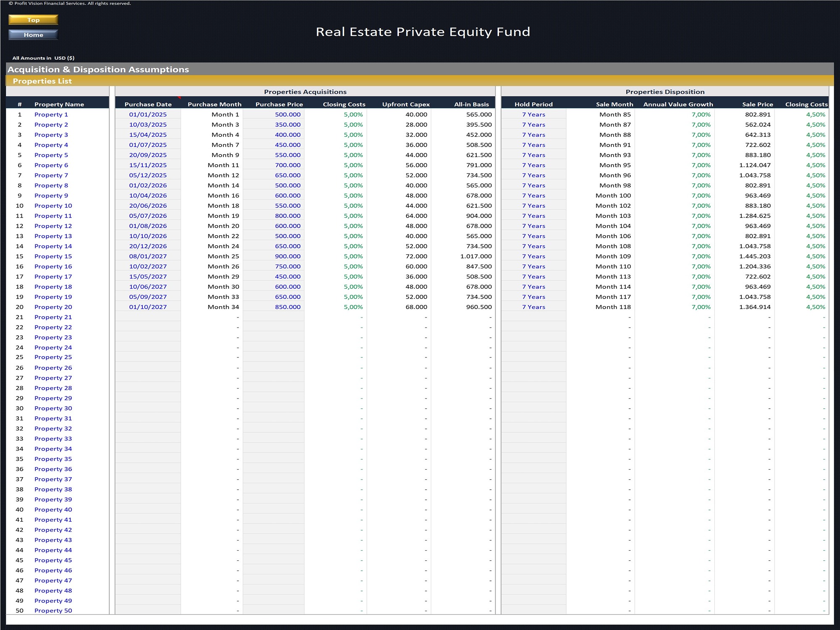840x630 pixels.
Task: Click Property 50 name in list
Action: pos(53,611)
